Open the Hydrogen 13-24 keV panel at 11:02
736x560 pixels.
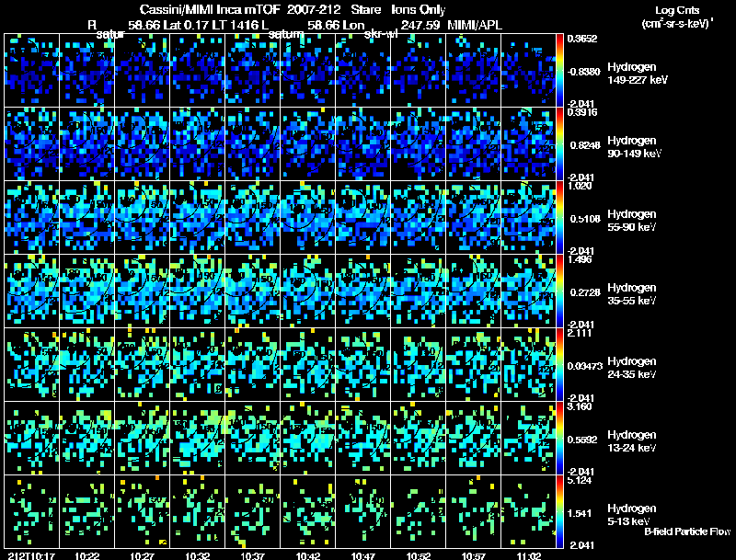point(528,439)
